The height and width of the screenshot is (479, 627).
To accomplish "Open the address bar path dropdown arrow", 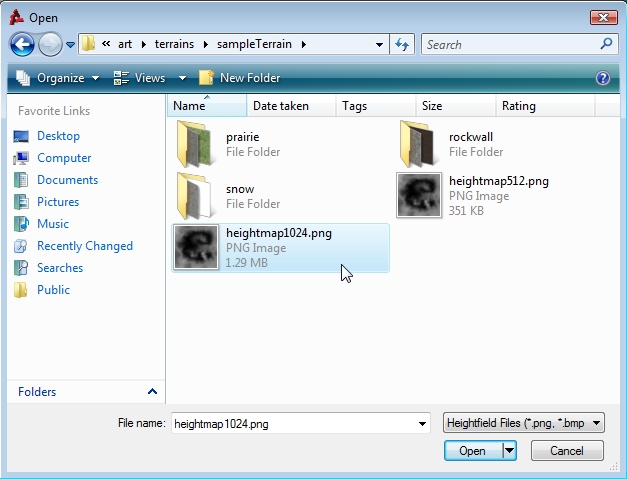I will coord(380,45).
